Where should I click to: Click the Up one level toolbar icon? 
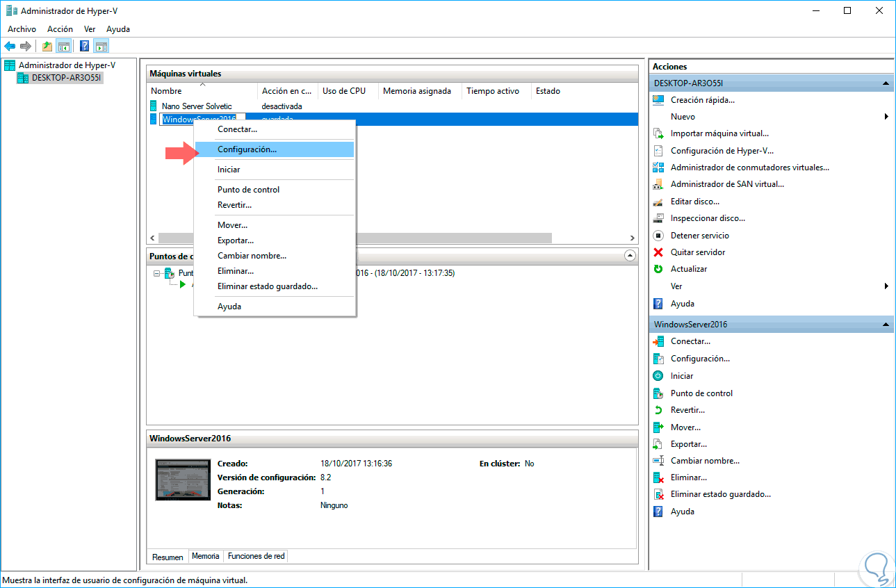(x=47, y=47)
